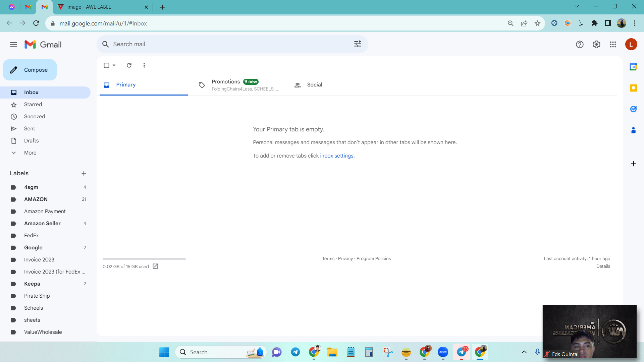The height and width of the screenshot is (362, 644).
Task: Open Google Keep side panel
Action: [633, 88]
